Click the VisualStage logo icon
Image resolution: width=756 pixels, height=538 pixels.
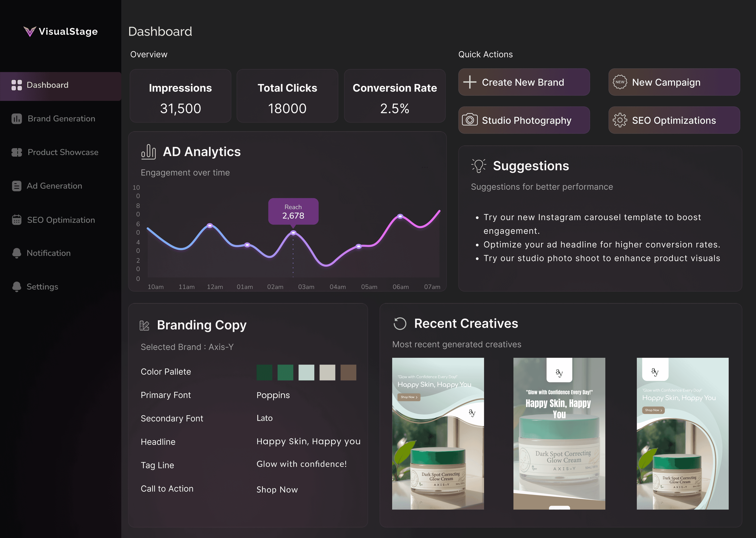coord(30,32)
